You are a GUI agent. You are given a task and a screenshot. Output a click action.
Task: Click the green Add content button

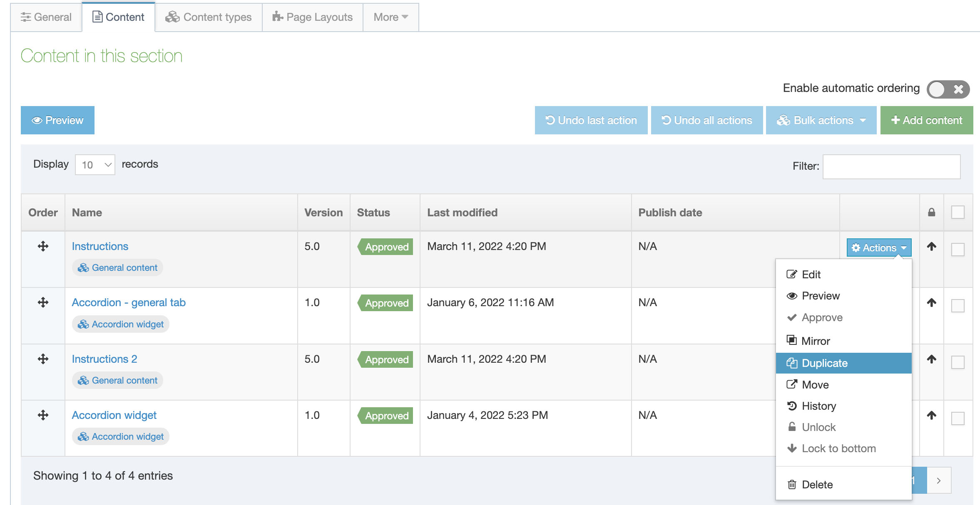point(926,120)
